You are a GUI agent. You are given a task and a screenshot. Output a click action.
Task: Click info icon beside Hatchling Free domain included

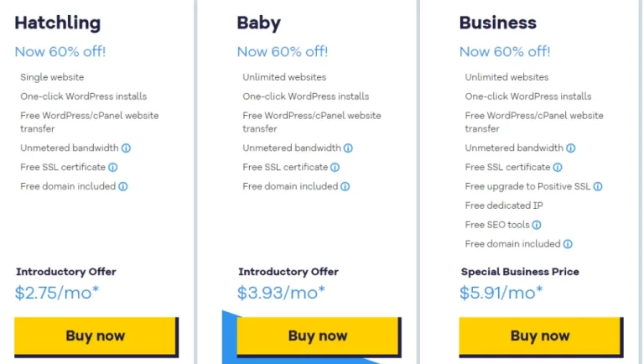pos(123,187)
